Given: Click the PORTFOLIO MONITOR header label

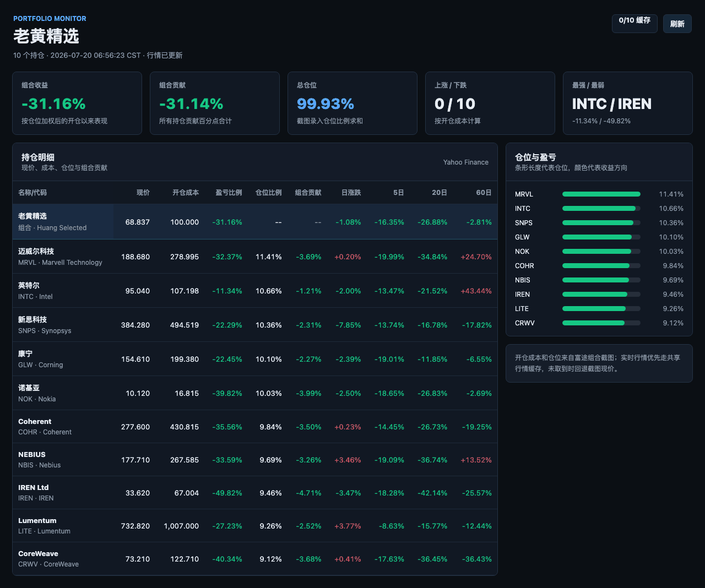Looking at the screenshot, I should tap(50, 19).
